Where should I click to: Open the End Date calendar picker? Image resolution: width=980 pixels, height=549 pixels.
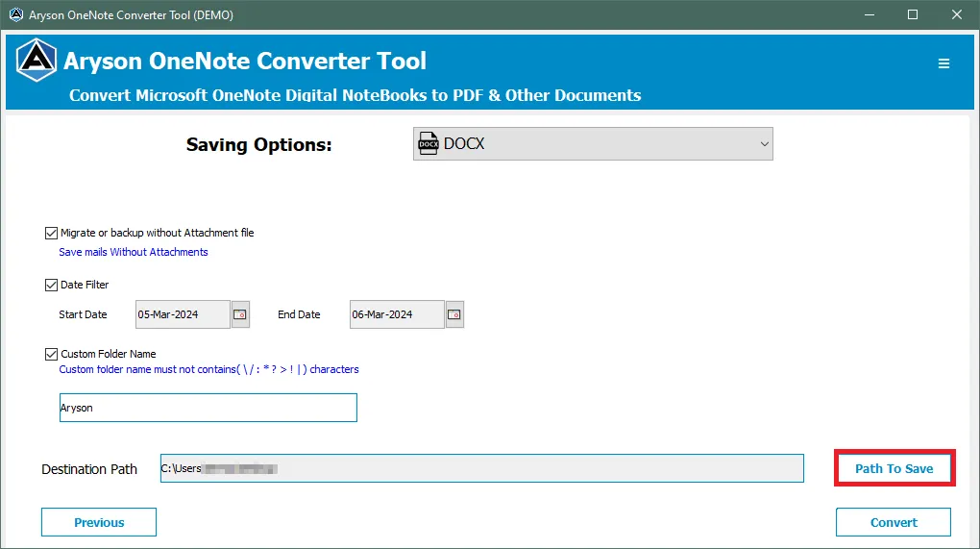(x=454, y=314)
